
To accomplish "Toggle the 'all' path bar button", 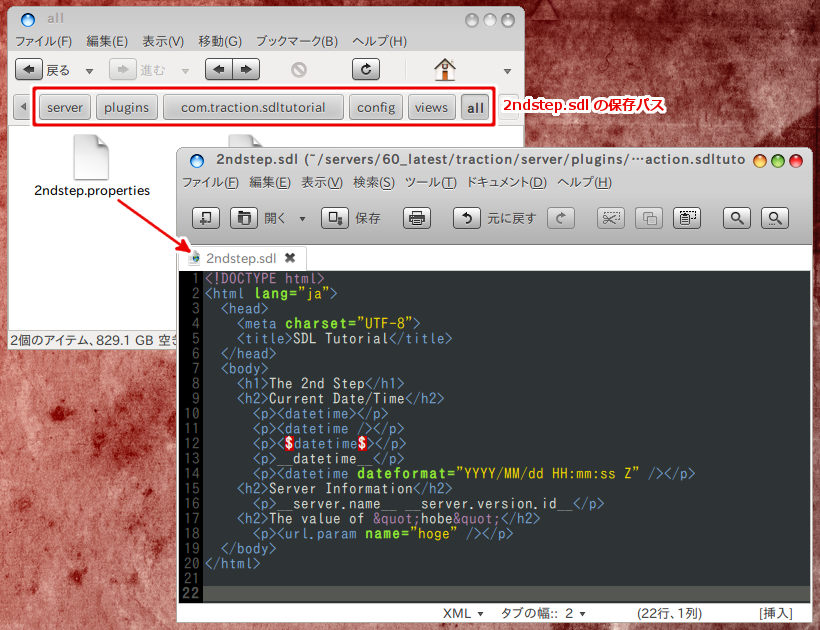I will [475, 107].
